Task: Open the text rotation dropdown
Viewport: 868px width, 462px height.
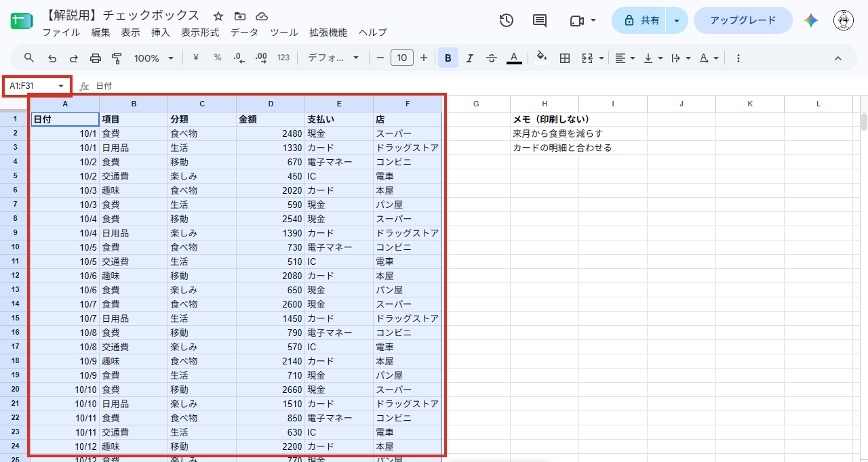Action: (x=709, y=58)
